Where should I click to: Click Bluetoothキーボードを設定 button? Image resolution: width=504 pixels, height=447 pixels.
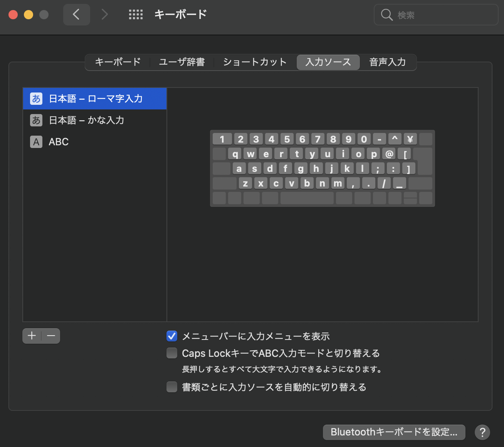coord(394,432)
